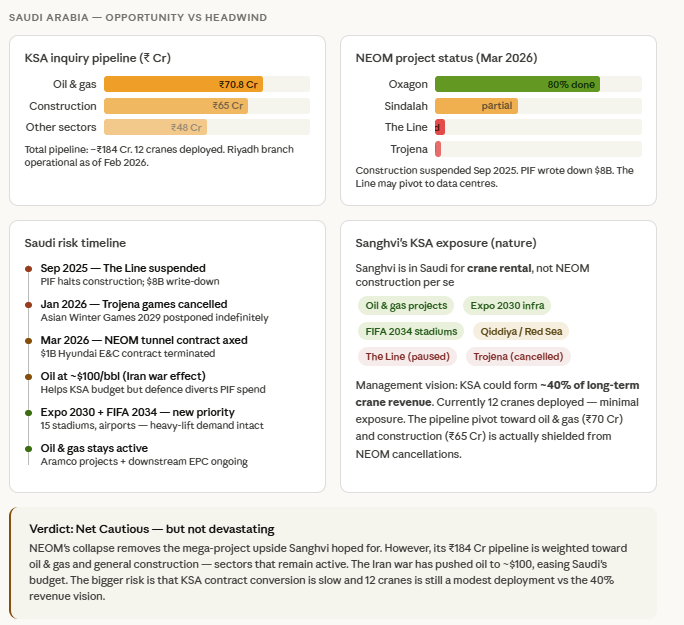
Task: Click the Construction ₹65 Cr bar
Action: [176, 106]
